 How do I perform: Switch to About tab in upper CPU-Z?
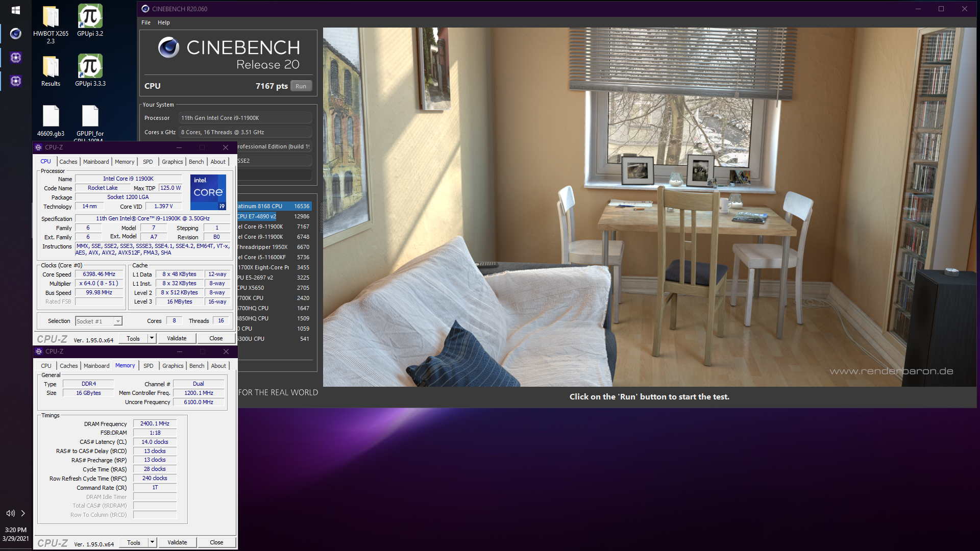click(x=218, y=162)
